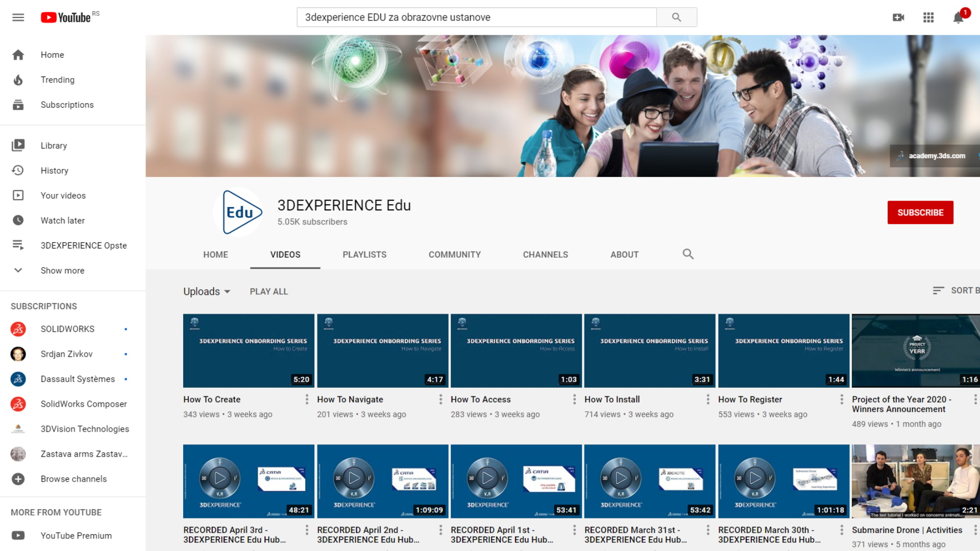Click How To Install video title
Screen dimensions: 980x551
pyautogui.click(x=612, y=399)
